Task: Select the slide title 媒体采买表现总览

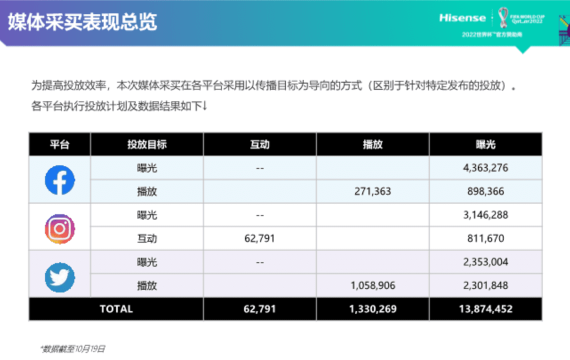Action: coord(83,22)
